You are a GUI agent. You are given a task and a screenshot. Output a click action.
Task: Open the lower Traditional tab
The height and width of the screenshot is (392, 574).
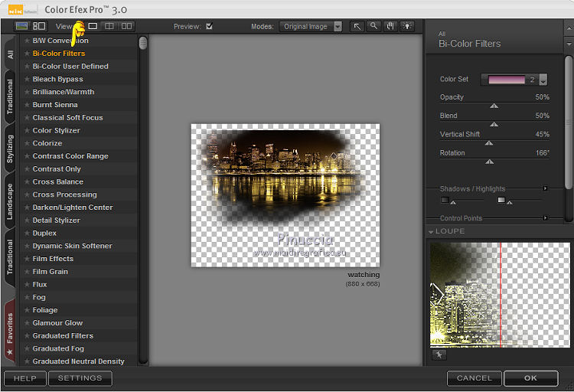point(10,256)
